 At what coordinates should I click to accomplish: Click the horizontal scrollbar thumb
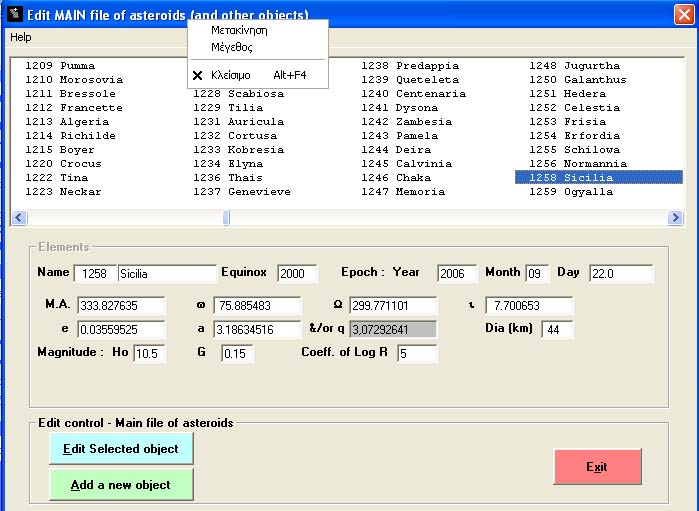[226, 218]
